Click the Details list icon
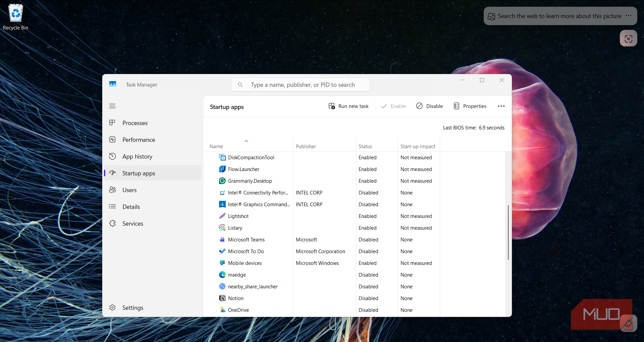 [112, 207]
